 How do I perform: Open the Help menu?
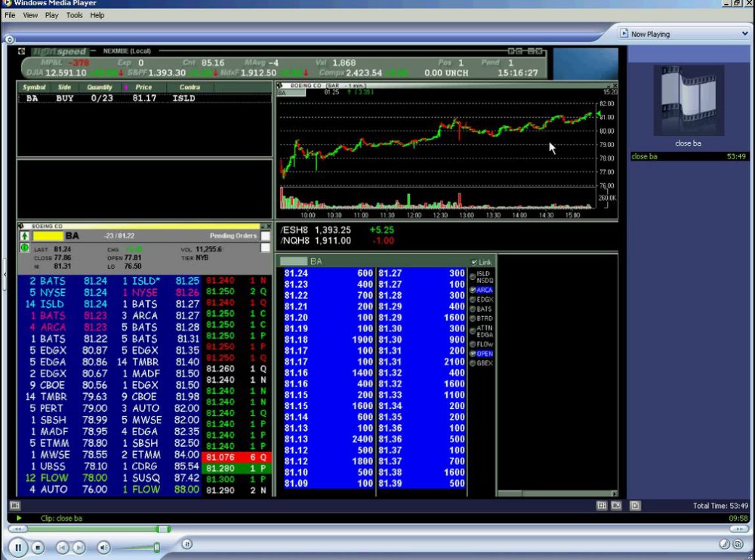coord(97,15)
